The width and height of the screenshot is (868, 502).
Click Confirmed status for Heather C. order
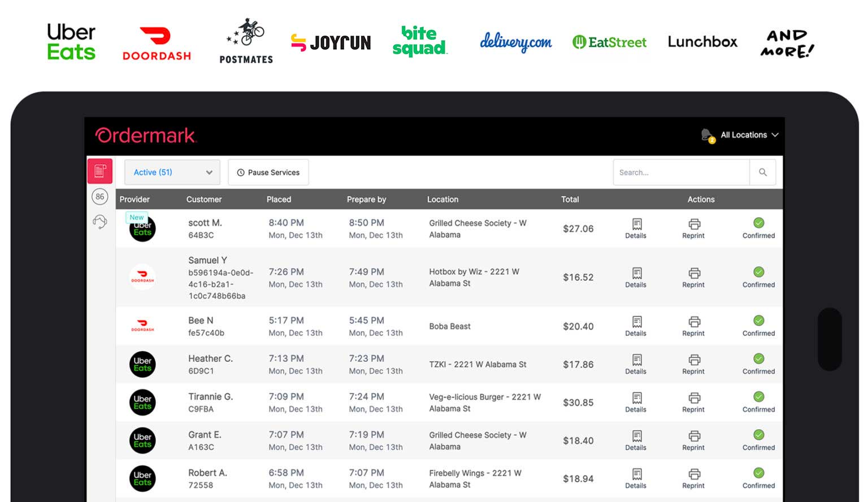[x=759, y=364]
